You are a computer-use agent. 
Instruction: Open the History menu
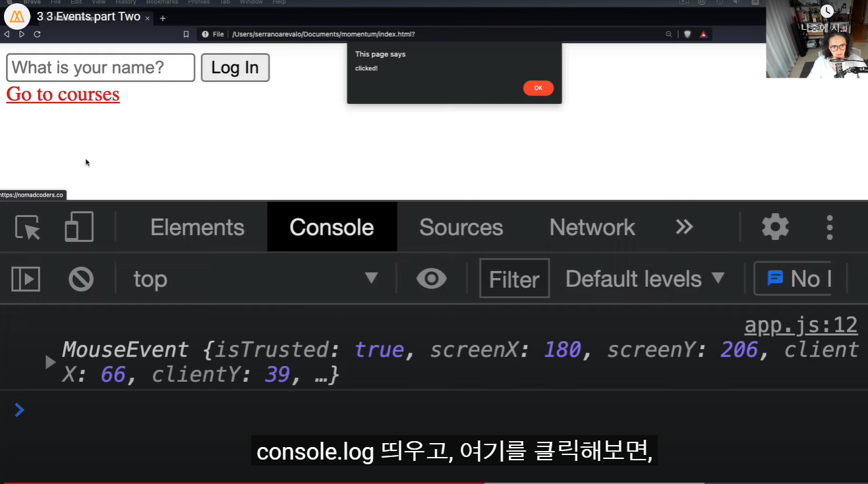(126, 3)
